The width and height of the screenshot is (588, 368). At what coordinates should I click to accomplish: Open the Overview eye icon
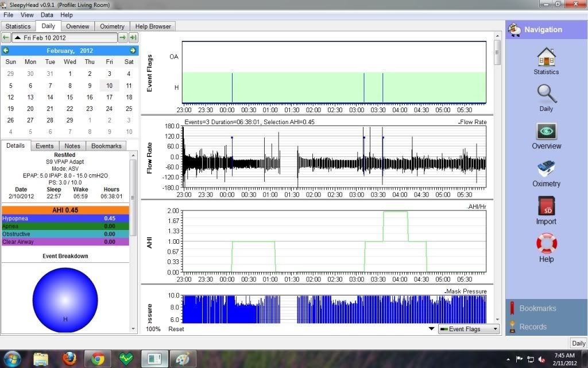point(547,132)
